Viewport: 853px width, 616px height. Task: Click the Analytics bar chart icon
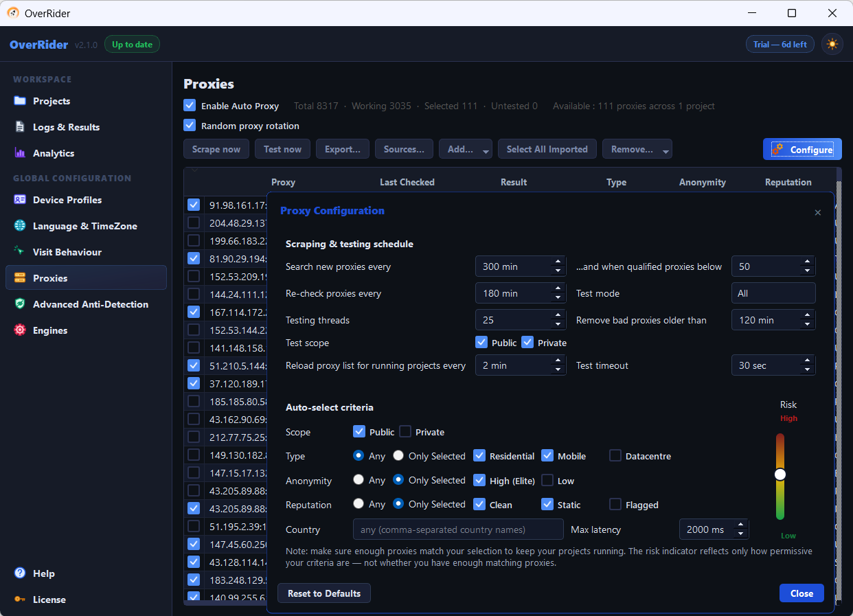coord(20,153)
